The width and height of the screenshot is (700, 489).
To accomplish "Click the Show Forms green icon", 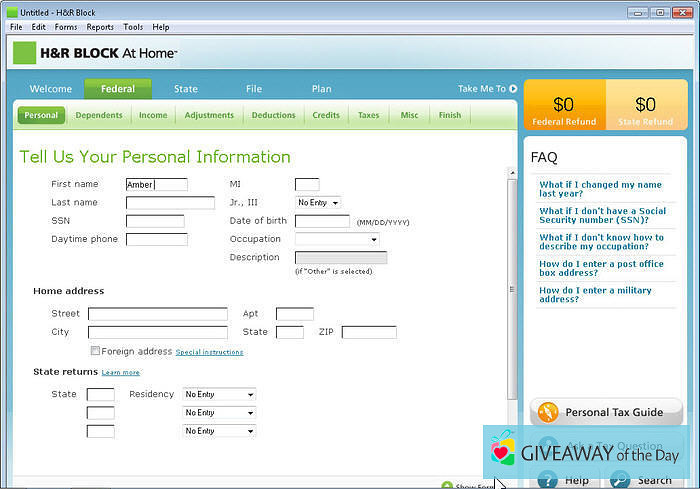I will pos(447,485).
